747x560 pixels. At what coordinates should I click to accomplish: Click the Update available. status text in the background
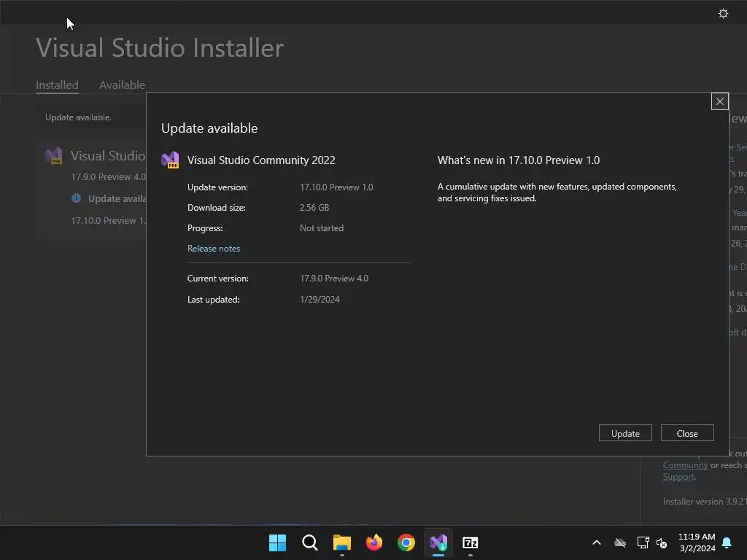(78, 117)
